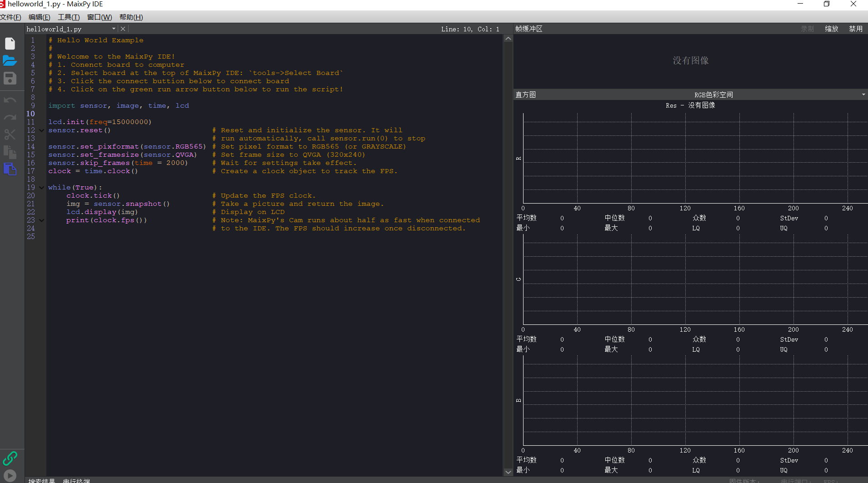Click the sensor.set_pixformat code line

click(127, 147)
